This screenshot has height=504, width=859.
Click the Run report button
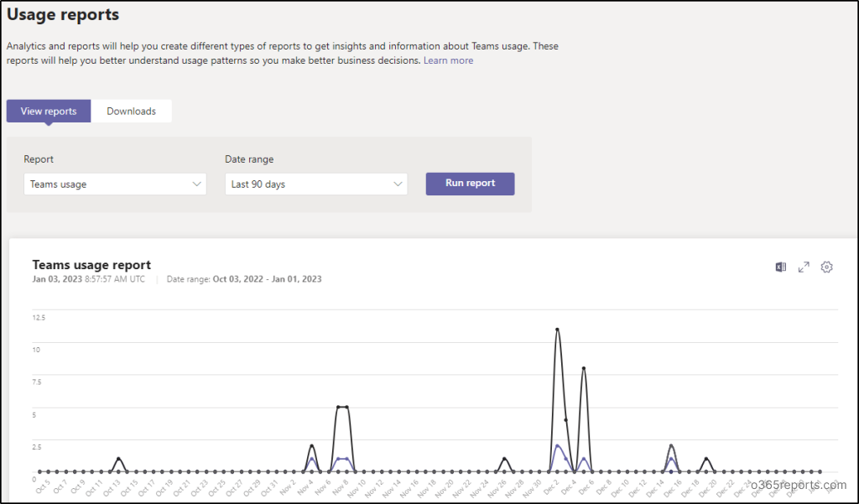[x=470, y=184]
